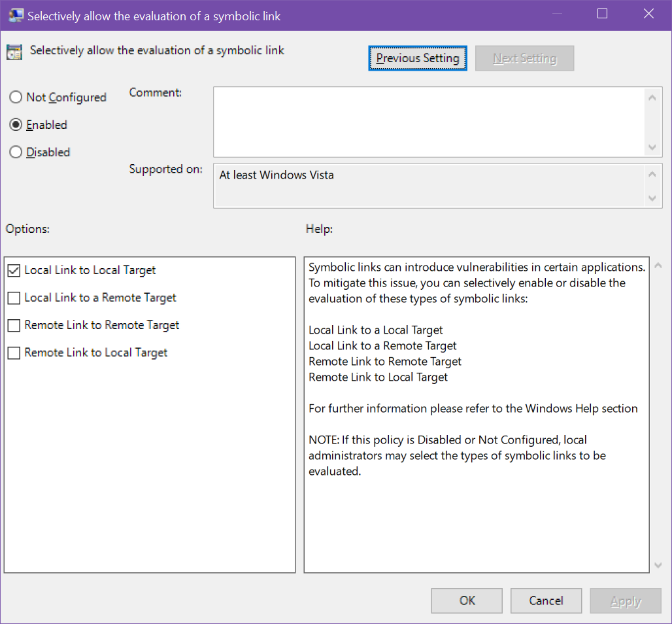Click the Comment box scroll-up arrow
Screen dimensions: 672x624
click(x=652, y=96)
